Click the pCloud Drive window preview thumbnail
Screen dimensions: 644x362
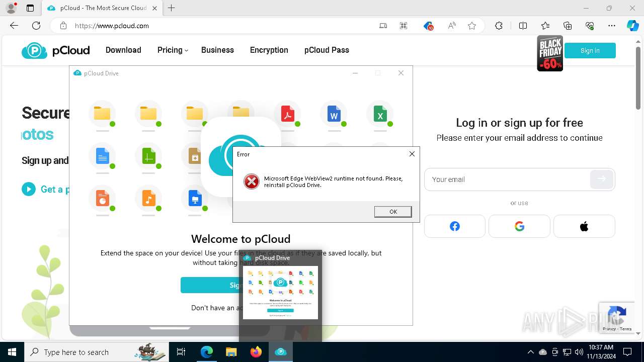pyautogui.click(x=280, y=293)
